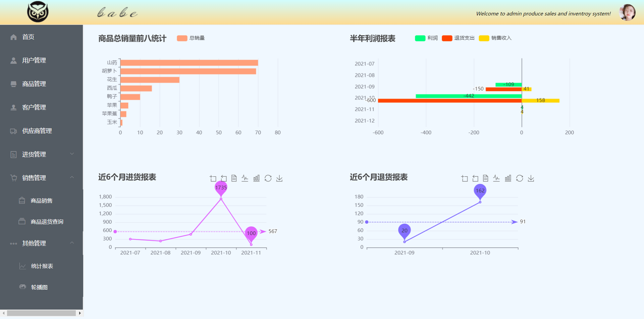The image size is (644, 319).
Task: Switch 近6个月退货报表 chart to bar type
Action: coord(508,178)
